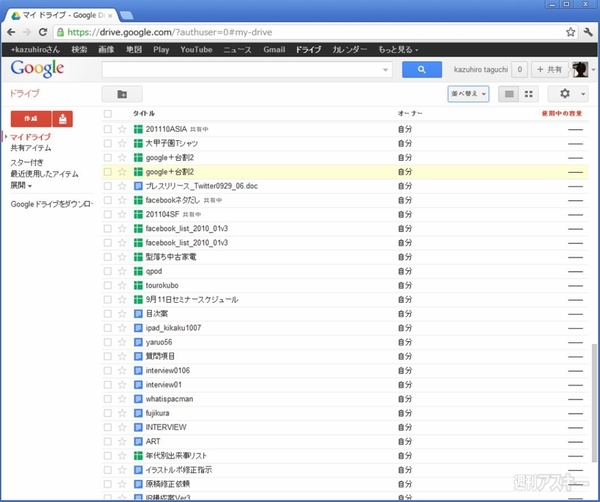Image resolution: width=600 pixels, height=502 pixels.
Task: Open interview01 document
Action: coord(164,385)
